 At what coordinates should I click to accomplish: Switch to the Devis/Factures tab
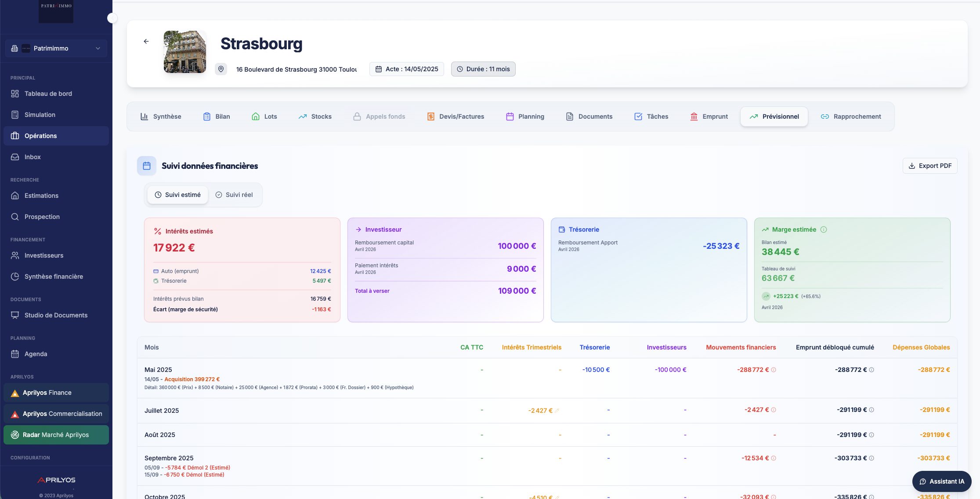[456, 117]
